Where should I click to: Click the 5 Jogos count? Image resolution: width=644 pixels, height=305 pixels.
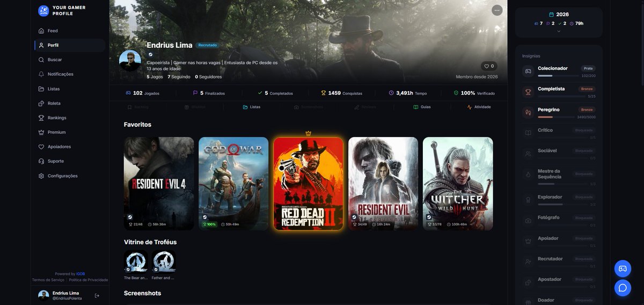click(155, 77)
